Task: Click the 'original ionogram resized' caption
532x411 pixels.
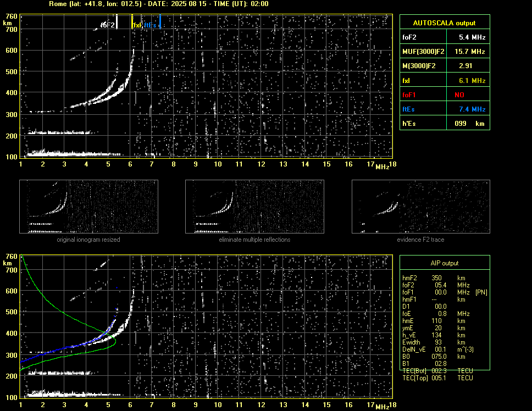Action: (x=88, y=240)
